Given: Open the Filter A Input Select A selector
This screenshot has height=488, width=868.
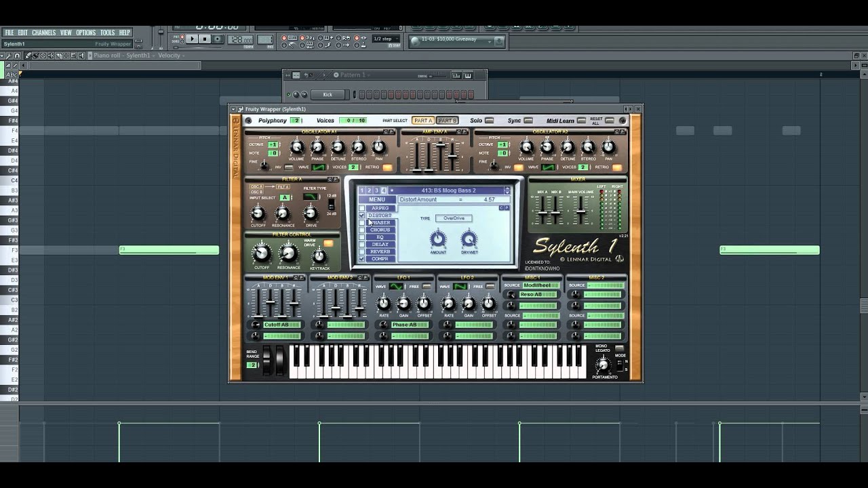Looking at the screenshot, I should pyautogui.click(x=285, y=198).
